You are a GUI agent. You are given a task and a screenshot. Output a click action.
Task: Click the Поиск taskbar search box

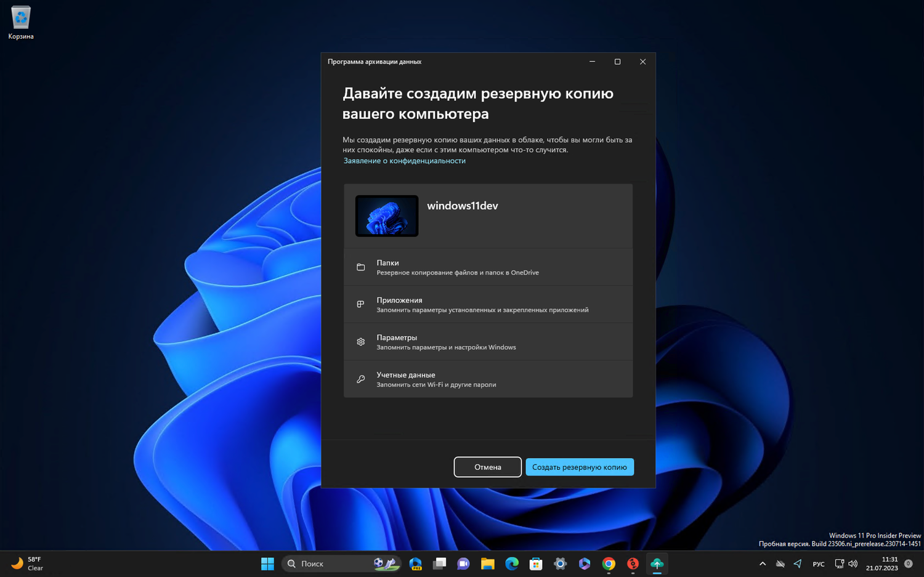pyautogui.click(x=342, y=563)
